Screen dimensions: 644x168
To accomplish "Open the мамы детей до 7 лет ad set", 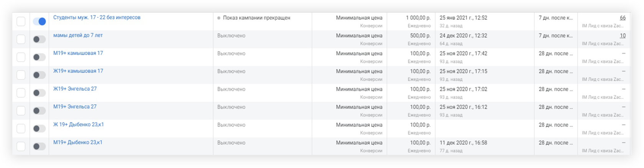I will [78, 35].
